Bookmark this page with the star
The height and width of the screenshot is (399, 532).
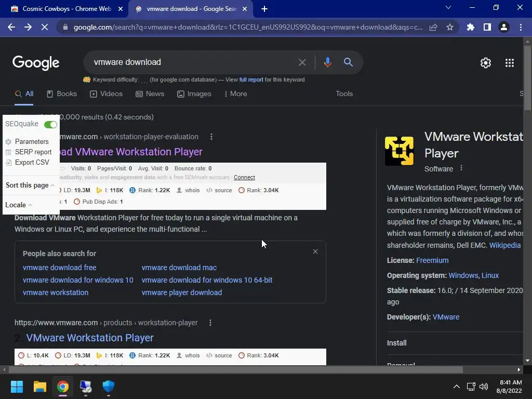(x=450, y=27)
